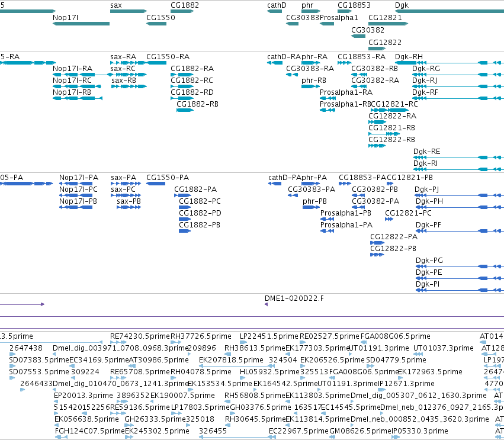Click the IP05330.3prime EST label

point(420,431)
